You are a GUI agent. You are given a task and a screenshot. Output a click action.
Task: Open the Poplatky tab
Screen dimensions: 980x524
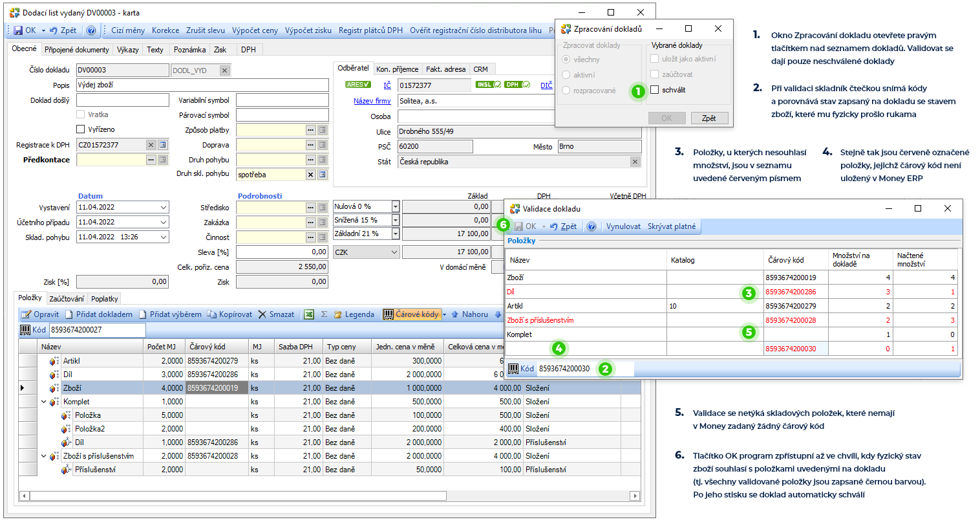[x=105, y=299]
